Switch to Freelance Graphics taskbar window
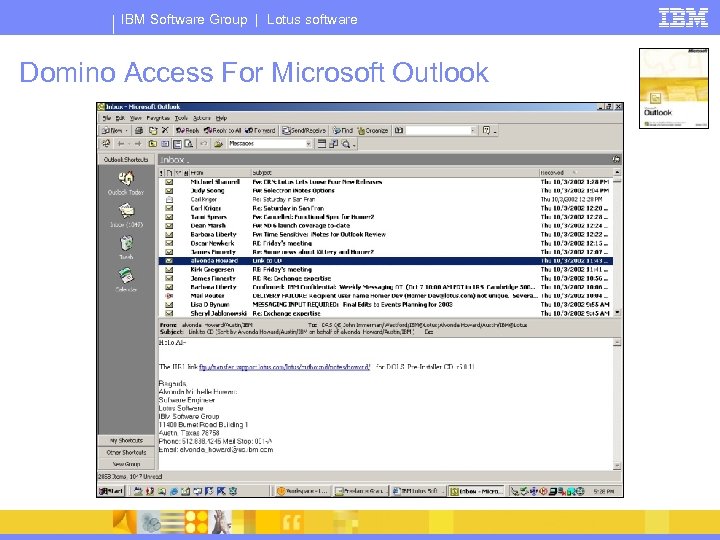 coord(361,491)
